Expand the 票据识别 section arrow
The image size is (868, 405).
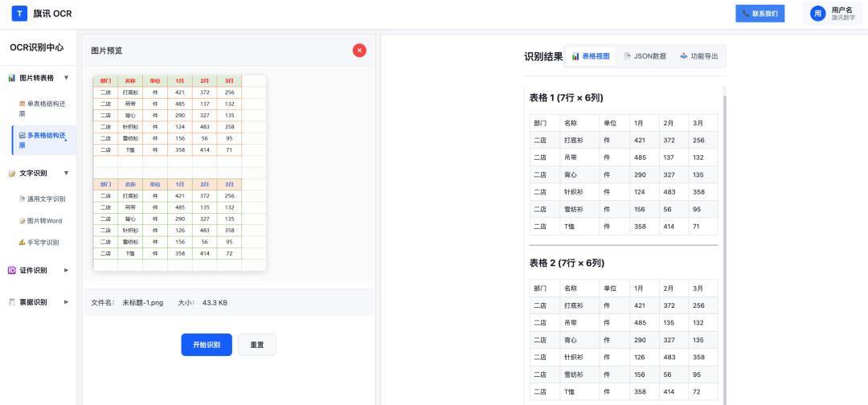(67, 302)
